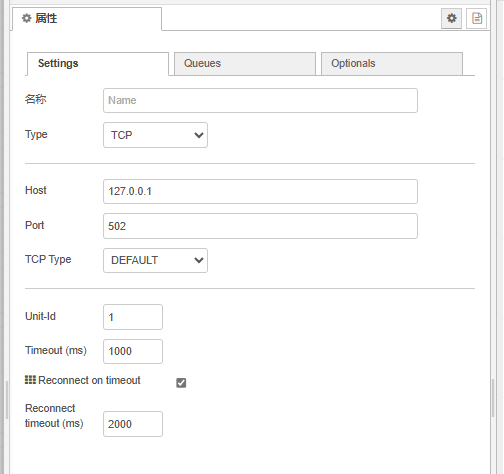Click the Port label
Viewport: 504px width, 474px height.
tap(35, 225)
